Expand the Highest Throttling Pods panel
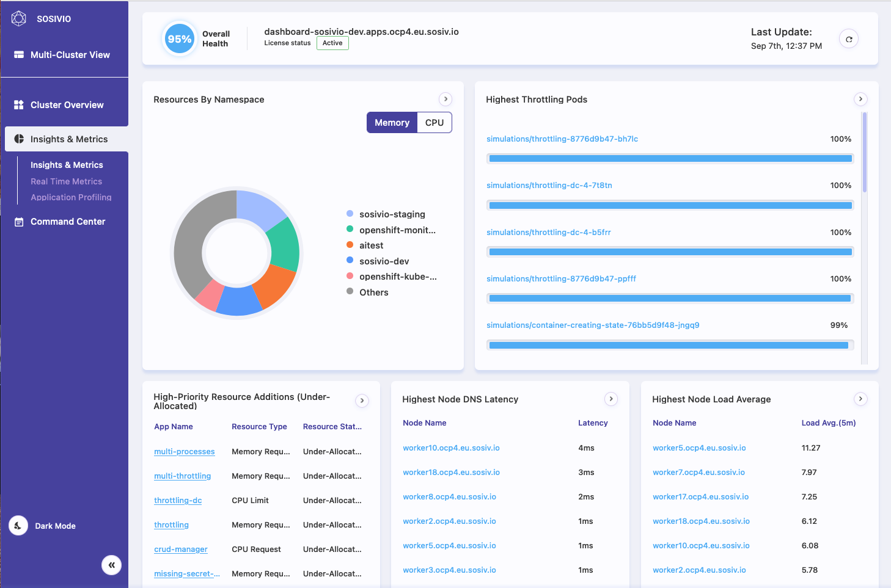 (860, 99)
